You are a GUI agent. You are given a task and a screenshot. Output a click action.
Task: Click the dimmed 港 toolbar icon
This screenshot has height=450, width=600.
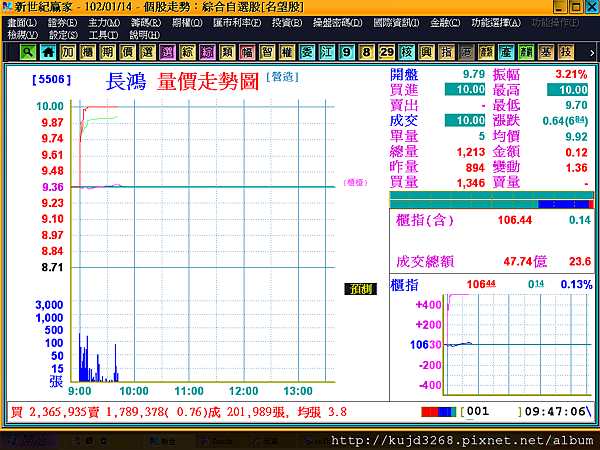[x=466, y=52]
